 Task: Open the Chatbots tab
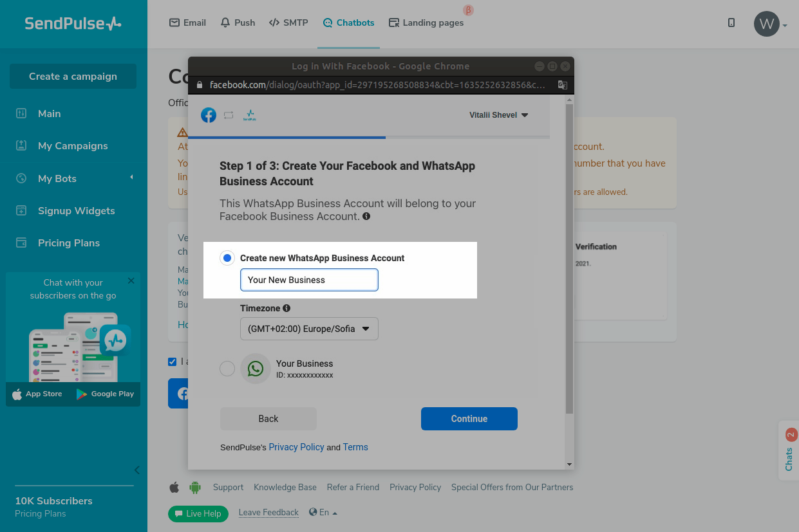[x=348, y=23]
